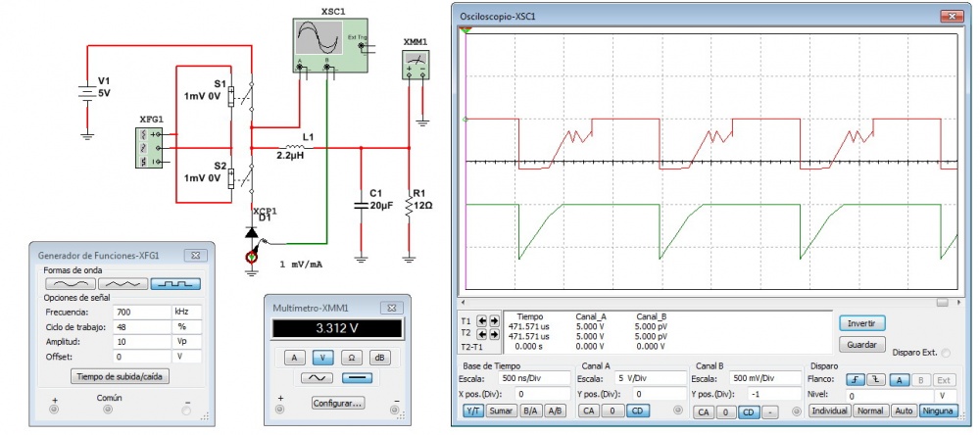Select the Sumar display mode
The height and width of the screenshot is (435, 980).
click(502, 411)
